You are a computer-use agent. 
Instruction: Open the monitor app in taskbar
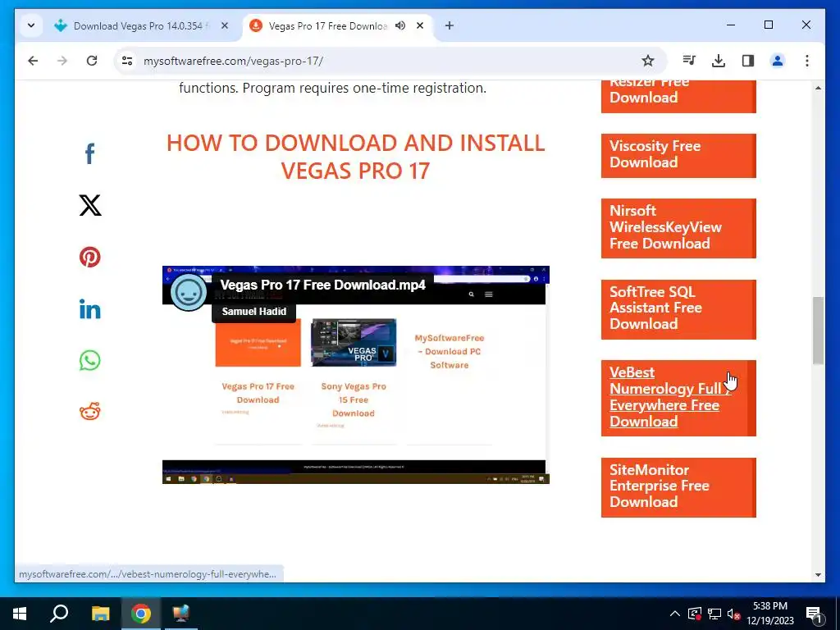pos(181,614)
